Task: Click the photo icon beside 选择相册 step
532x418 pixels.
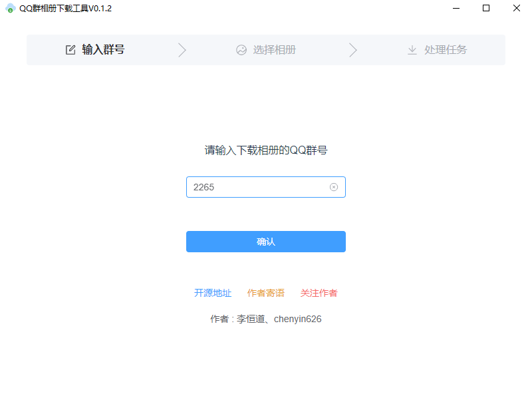Action: (241, 49)
